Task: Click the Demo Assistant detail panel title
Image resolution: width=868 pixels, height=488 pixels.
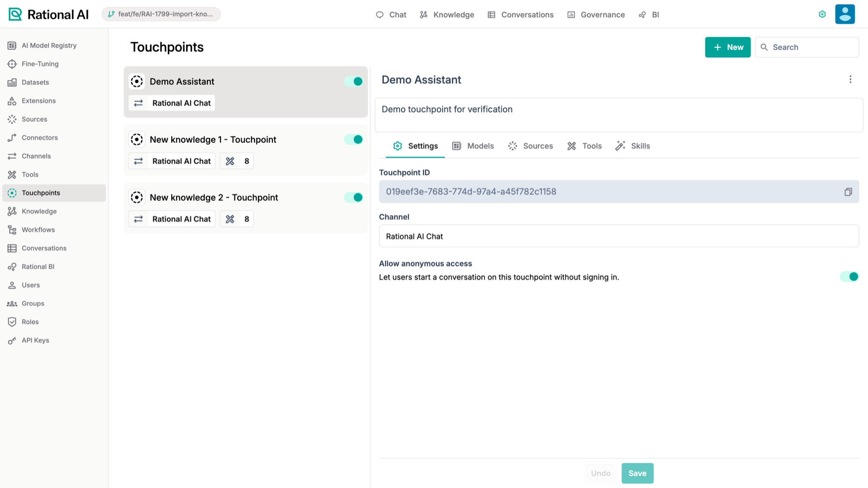Action: pyautogui.click(x=421, y=80)
